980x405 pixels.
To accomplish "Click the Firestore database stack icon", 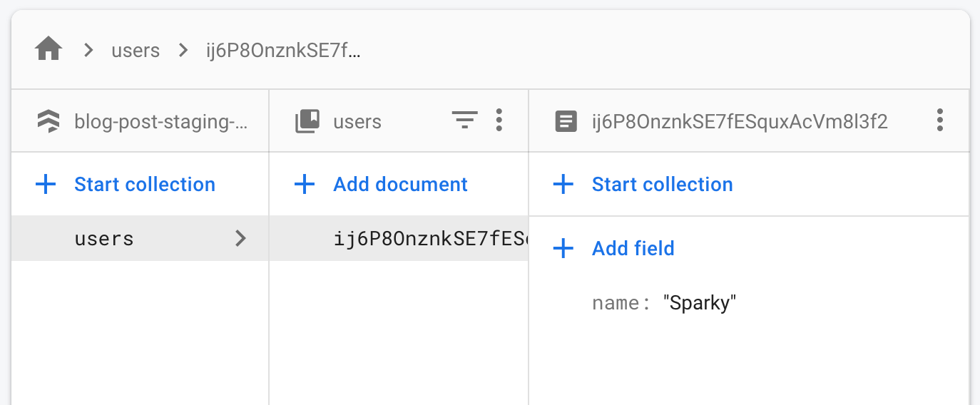I will [49, 121].
